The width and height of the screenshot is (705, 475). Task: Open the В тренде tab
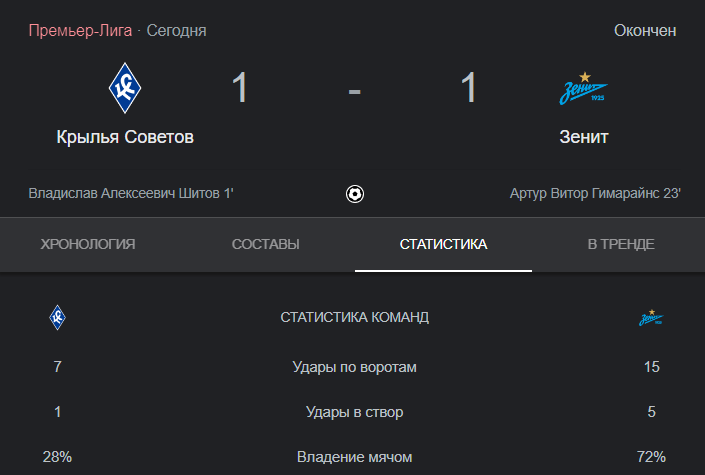(x=621, y=244)
